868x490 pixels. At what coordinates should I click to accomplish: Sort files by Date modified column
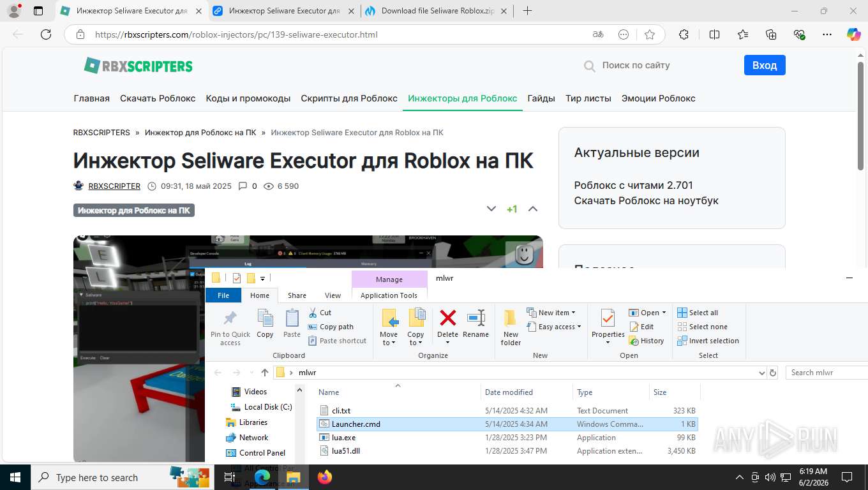click(x=509, y=392)
